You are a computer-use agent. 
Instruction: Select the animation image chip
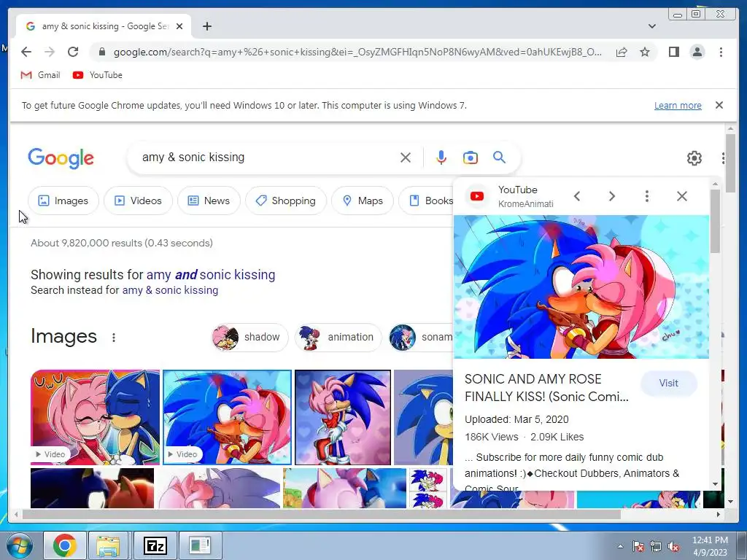click(338, 337)
